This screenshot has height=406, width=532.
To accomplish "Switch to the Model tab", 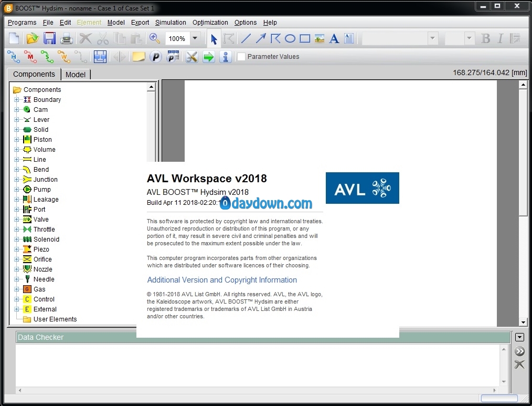I will click(x=76, y=75).
